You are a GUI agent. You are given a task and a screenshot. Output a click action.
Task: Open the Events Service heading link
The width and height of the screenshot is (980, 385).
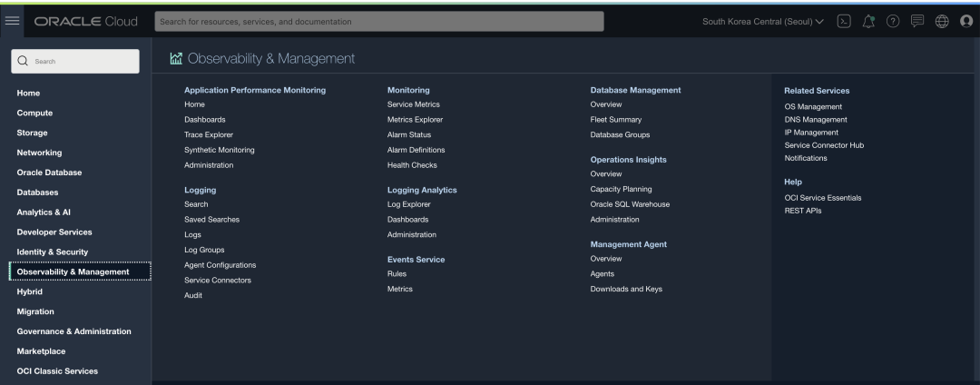(x=416, y=260)
